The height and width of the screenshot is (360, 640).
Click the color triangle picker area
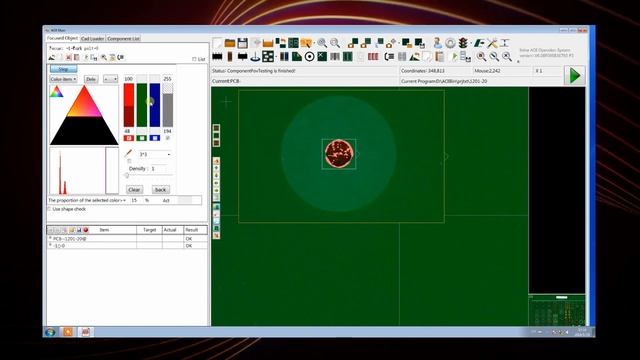coord(84,115)
